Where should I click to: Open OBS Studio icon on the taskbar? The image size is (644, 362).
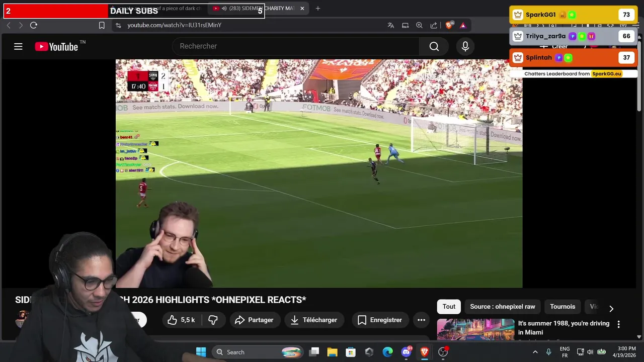coord(443,352)
